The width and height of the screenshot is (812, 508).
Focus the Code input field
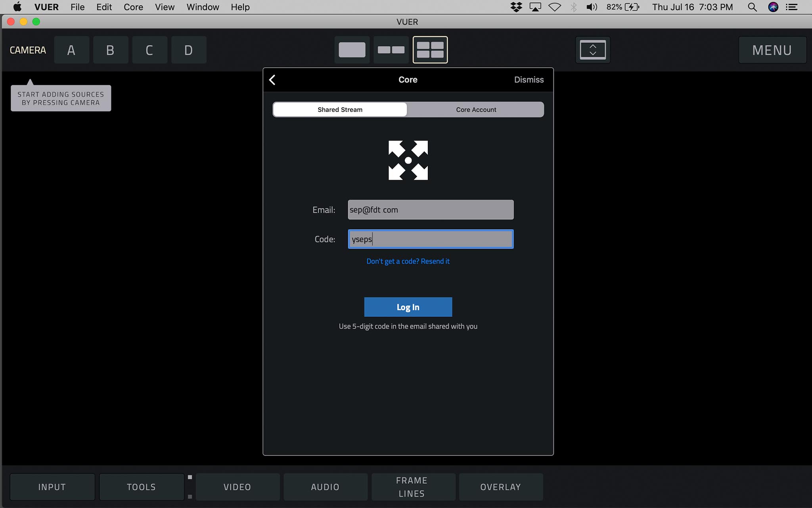pos(431,239)
